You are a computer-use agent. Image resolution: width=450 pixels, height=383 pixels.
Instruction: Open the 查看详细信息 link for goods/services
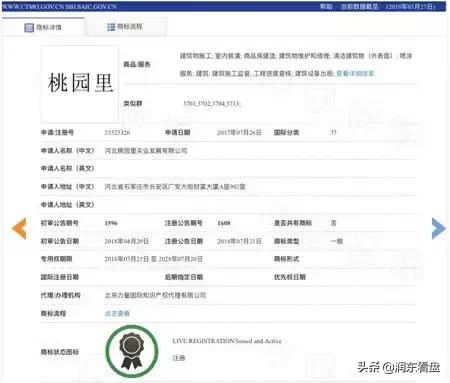pyautogui.click(x=355, y=73)
